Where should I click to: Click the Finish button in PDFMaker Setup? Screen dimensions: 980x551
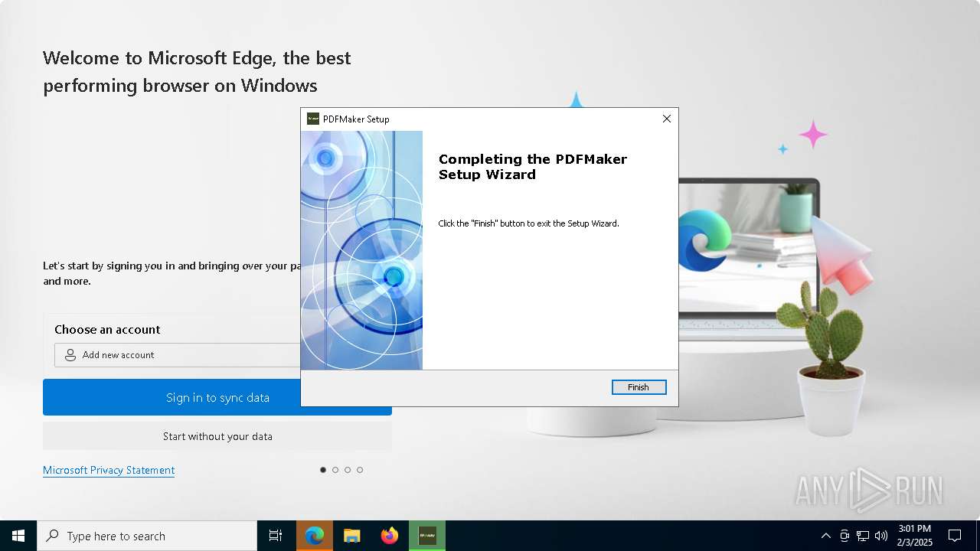[x=639, y=387]
